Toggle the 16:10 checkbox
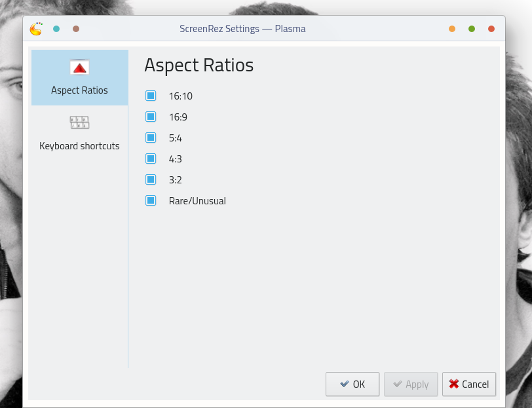The height and width of the screenshot is (408, 532). (151, 96)
